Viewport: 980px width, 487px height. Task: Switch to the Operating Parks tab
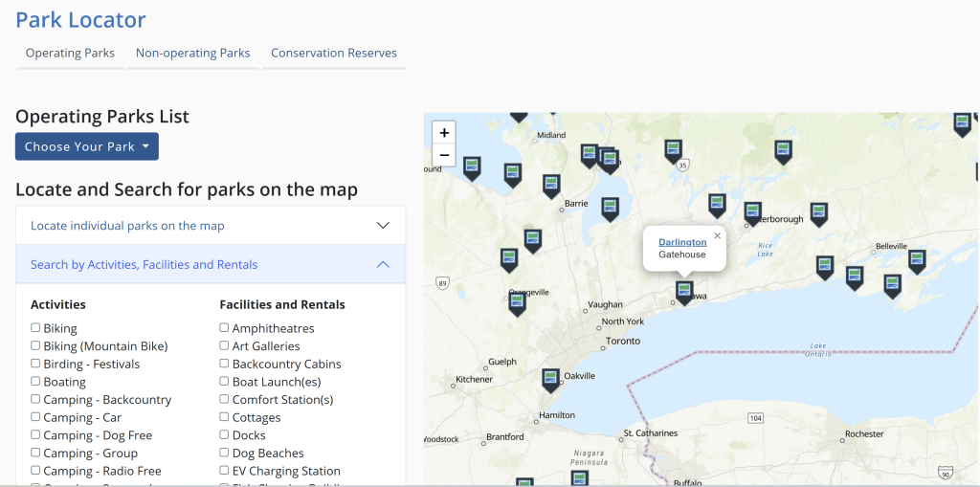pos(70,54)
